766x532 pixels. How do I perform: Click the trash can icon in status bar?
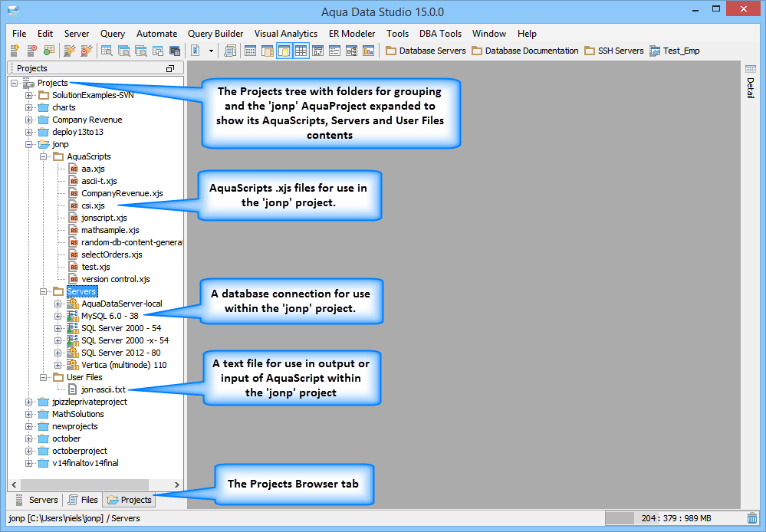coord(752,518)
